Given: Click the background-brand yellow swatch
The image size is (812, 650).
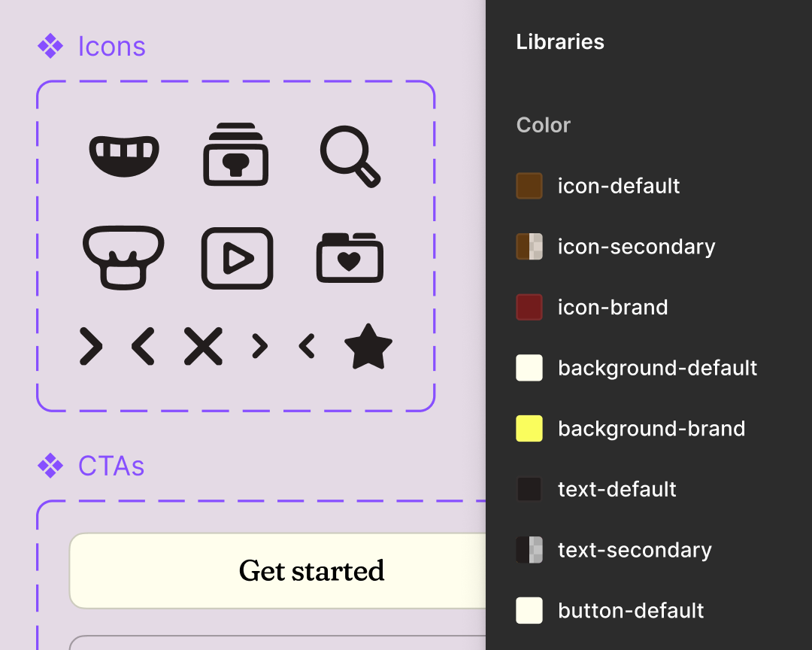Looking at the screenshot, I should (x=529, y=429).
